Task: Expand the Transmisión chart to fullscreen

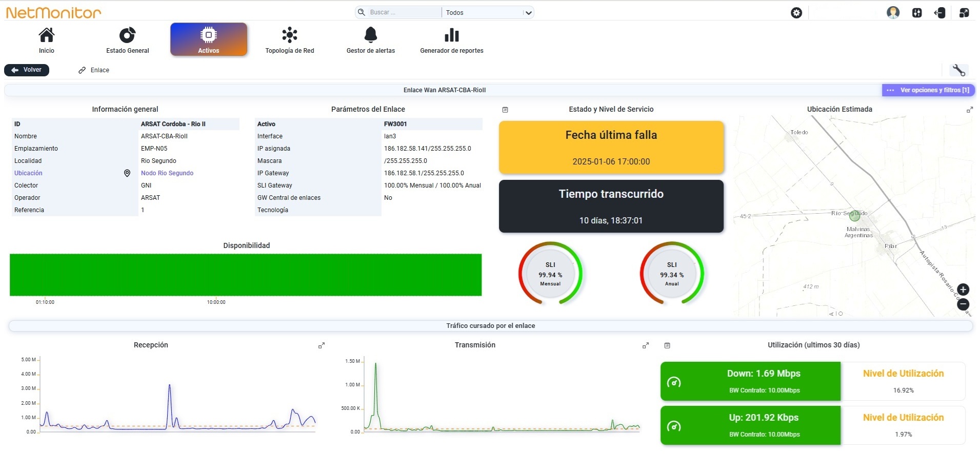Action: pos(646,346)
